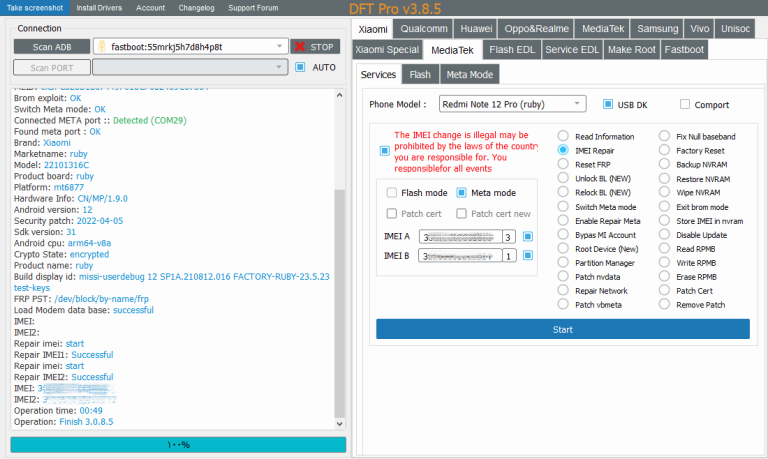Screen dimensions: 768x459
Task: Select Unlock BL (NEW) option
Action: point(563,178)
